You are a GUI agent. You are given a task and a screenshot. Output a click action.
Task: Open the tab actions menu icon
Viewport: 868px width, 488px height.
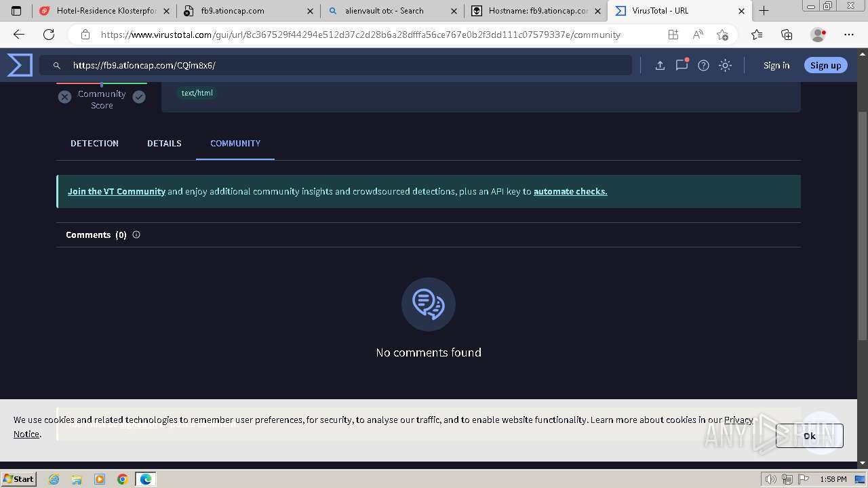click(16, 11)
